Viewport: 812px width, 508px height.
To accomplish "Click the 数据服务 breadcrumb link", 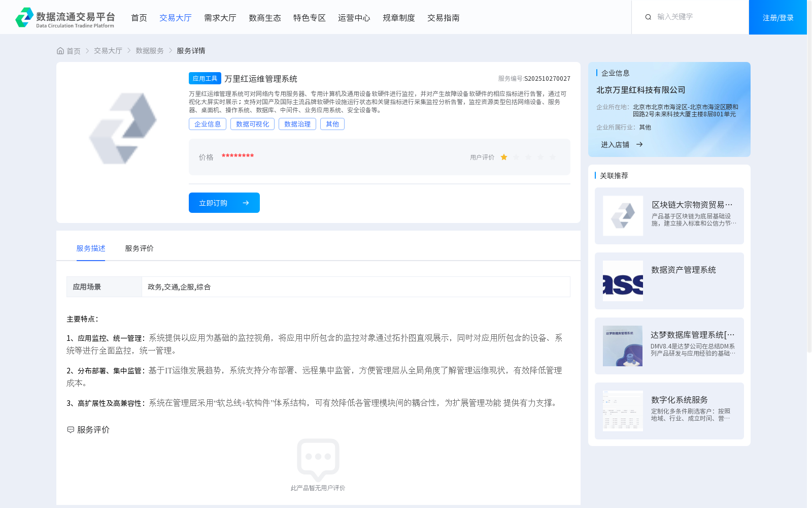I will [x=150, y=51].
